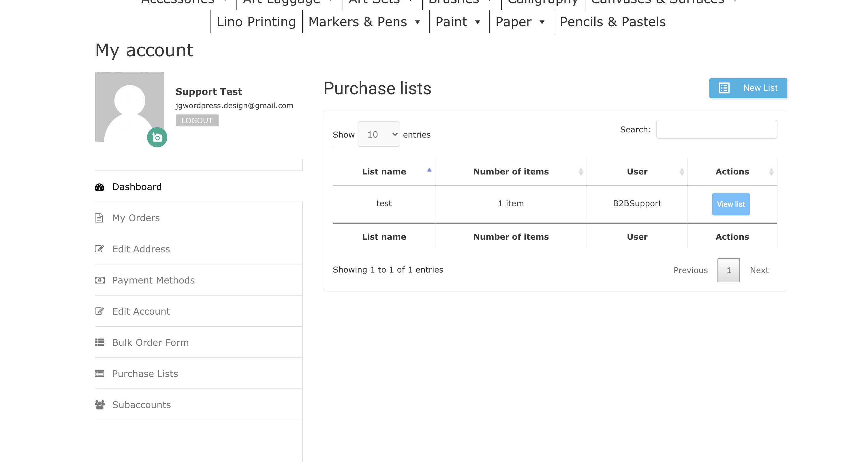This screenshot has width=868, height=462.
Task: Click the 'test' list name cell
Action: [x=384, y=203]
